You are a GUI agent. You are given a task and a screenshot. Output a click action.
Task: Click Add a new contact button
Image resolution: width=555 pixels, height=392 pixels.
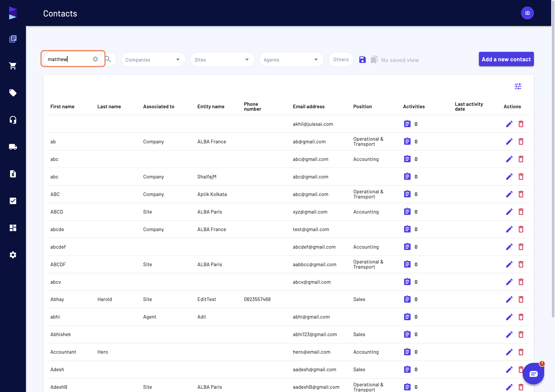tap(506, 59)
